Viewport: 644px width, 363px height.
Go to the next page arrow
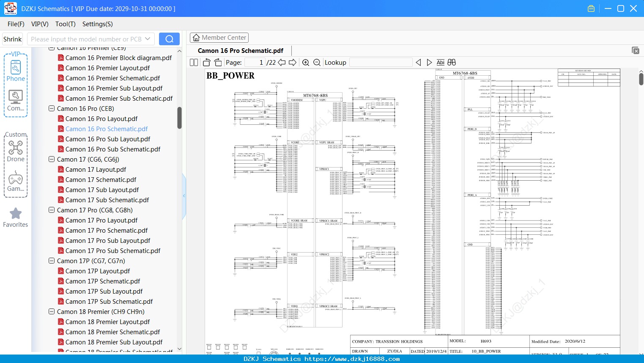click(x=293, y=63)
